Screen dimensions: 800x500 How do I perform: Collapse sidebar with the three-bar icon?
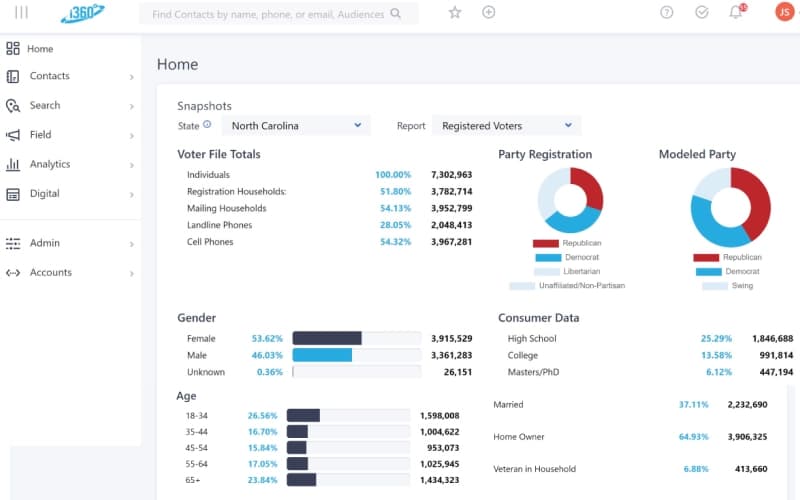click(x=21, y=12)
